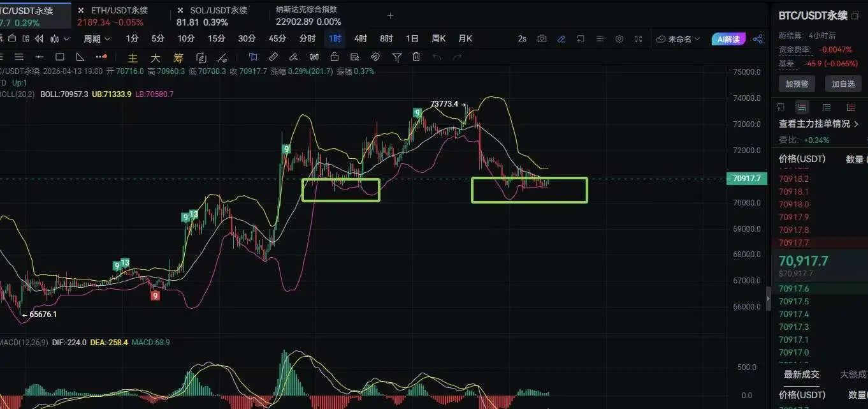Open more drawing tools with red dot
The width and height of the screenshot is (868, 409).
tap(101, 57)
